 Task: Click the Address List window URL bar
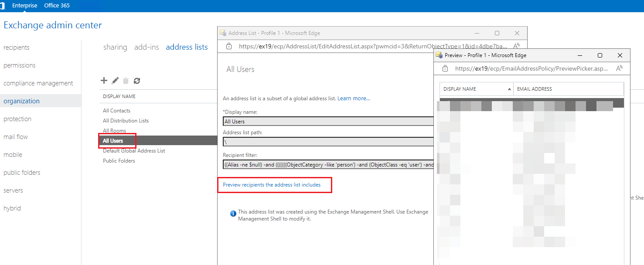pos(373,46)
